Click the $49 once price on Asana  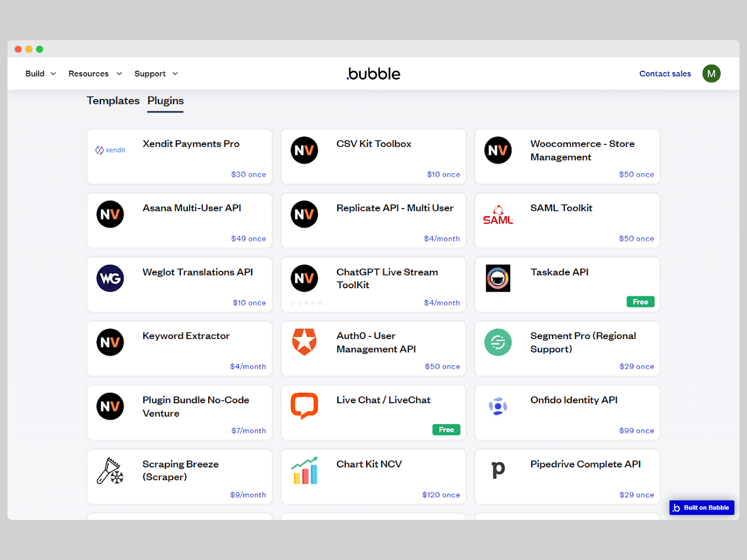coord(249,239)
